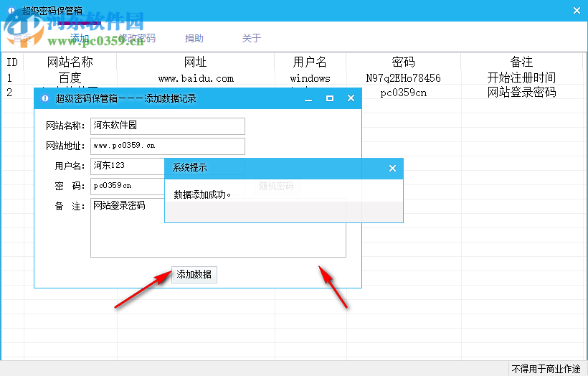588x376 pixels.
Task: Click the 用户名 input containing 河东123
Action: [x=128, y=166]
